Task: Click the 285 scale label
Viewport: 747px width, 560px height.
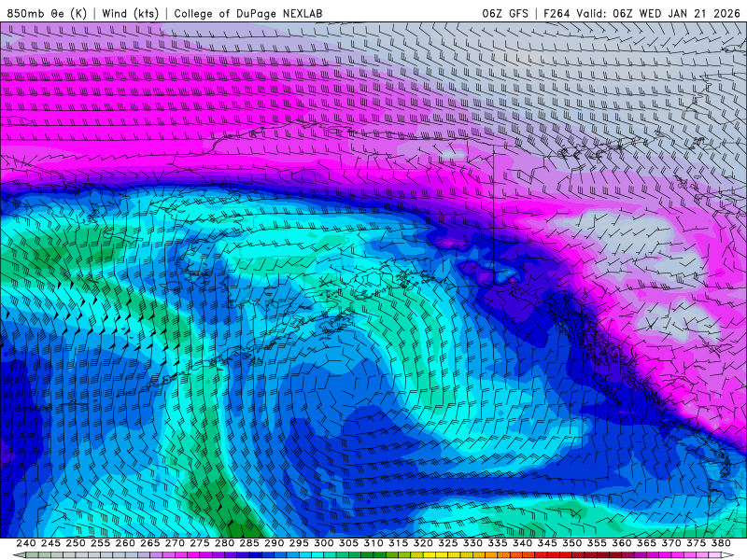Action: tap(249, 543)
